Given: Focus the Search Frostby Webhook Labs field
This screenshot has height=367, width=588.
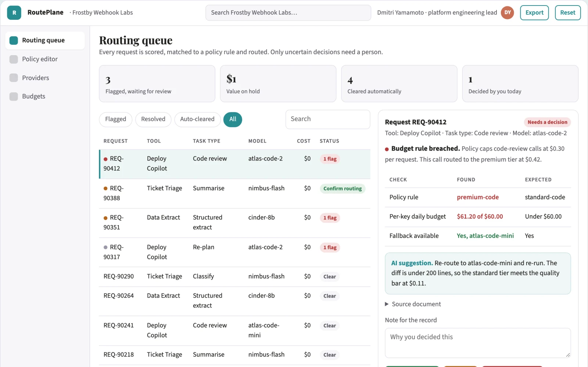Looking at the screenshot, I should click(288, 12).
